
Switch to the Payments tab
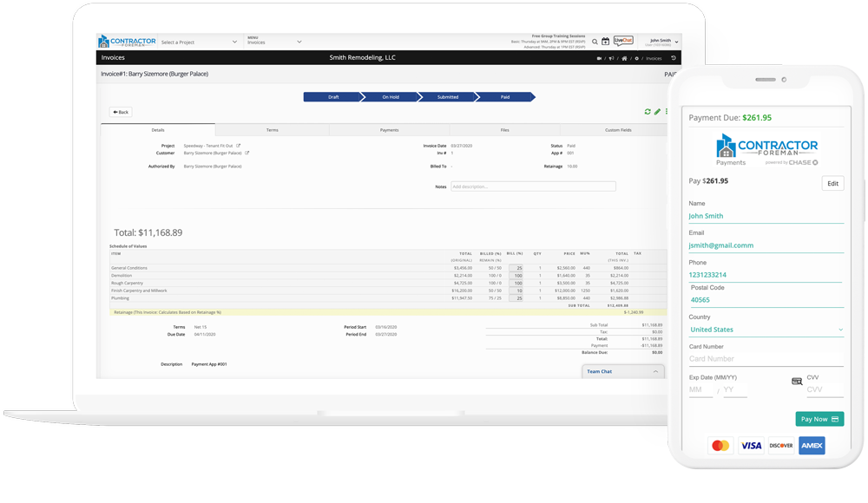[389, 130]
